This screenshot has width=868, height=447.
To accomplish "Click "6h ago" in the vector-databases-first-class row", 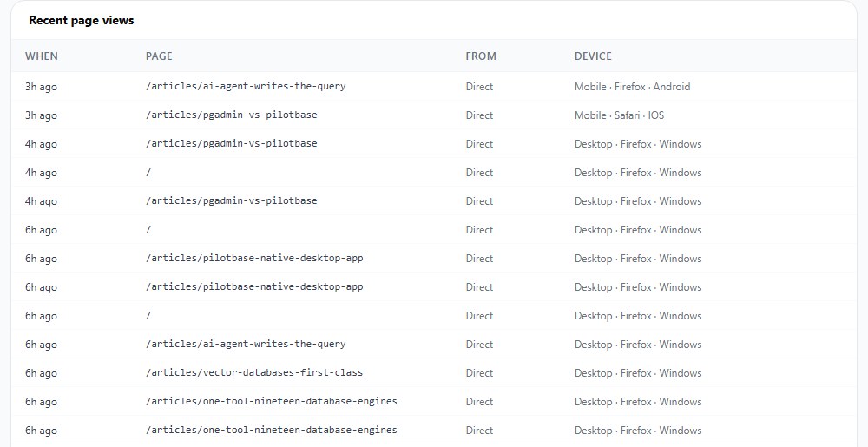I will pos(41,373).
